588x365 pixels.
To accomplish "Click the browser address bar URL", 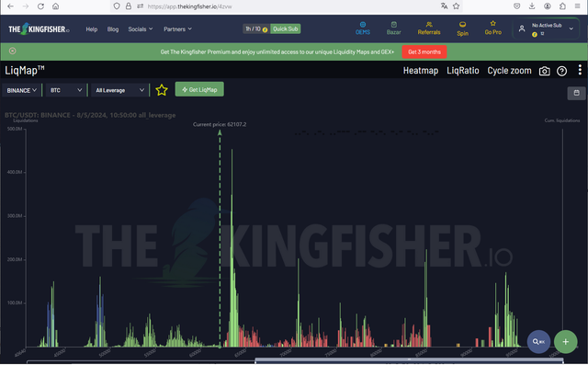I will [x=190, y=6].
